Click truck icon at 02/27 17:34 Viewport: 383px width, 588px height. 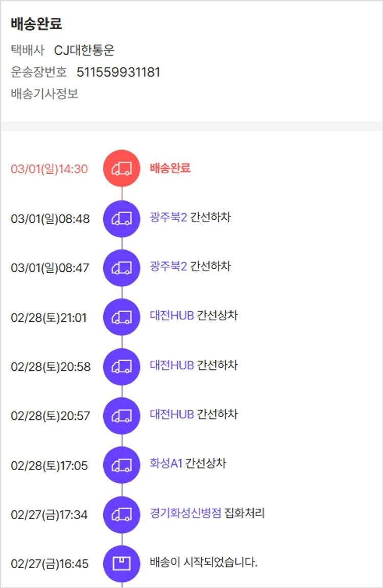122,514
